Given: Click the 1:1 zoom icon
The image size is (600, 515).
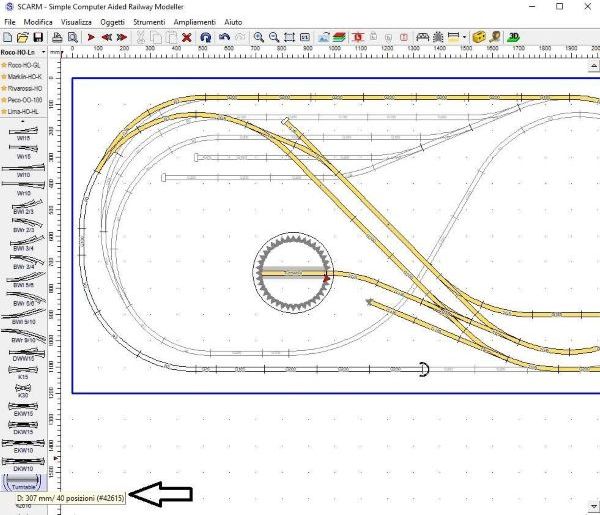Looking at the screenshot, I should coord(305,37).
